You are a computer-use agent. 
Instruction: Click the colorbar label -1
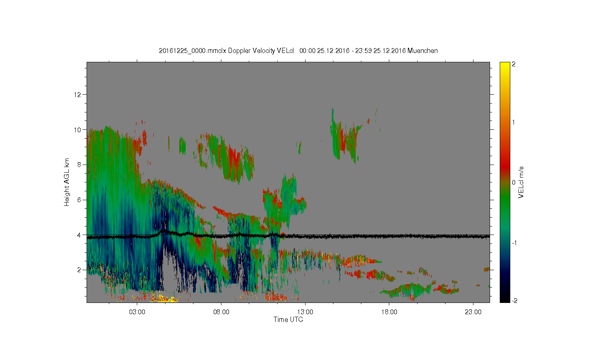tap(514, 242)
